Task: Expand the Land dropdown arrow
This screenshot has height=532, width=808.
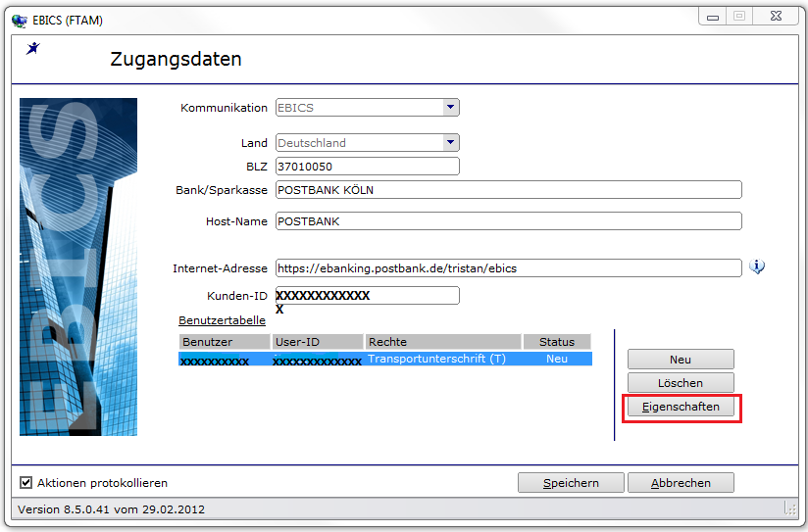Action: 450,142
